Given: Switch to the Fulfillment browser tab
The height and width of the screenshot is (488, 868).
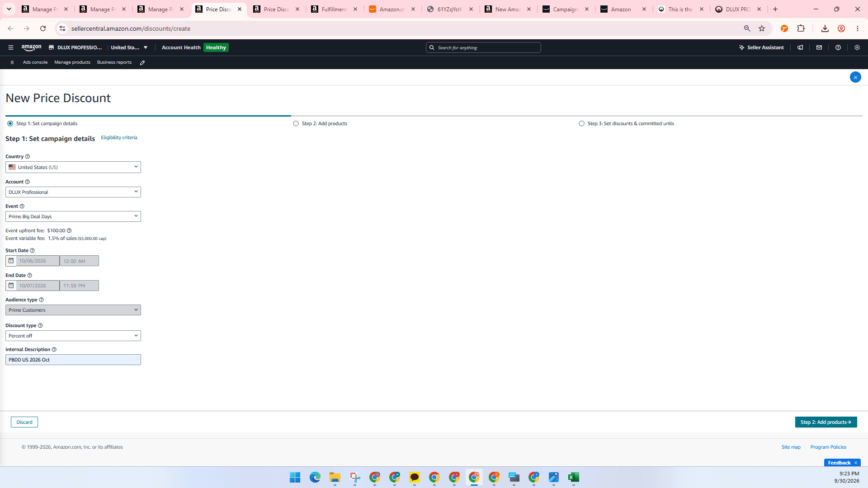Looking at the screenshot, I should pyautogui.click(x=335, y=9).
